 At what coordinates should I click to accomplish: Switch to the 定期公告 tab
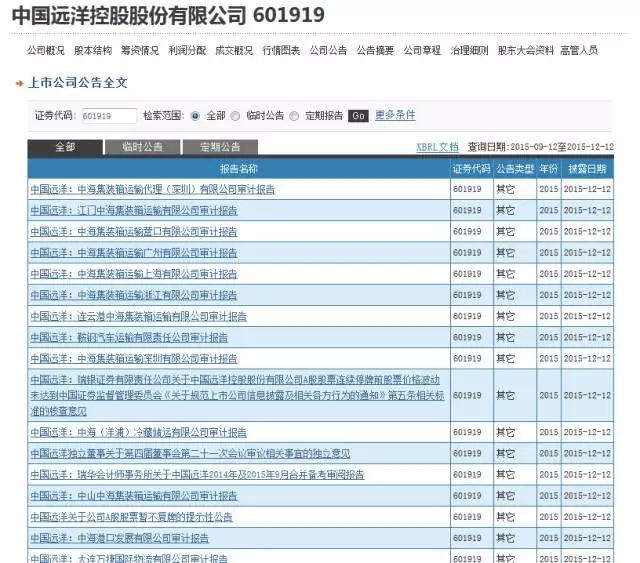tap(220, 147)
